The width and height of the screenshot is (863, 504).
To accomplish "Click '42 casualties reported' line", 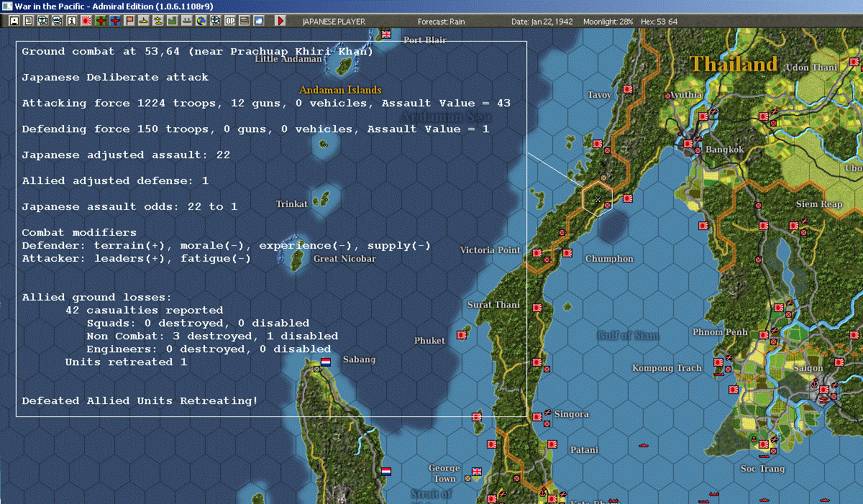I will pos(144,310).
